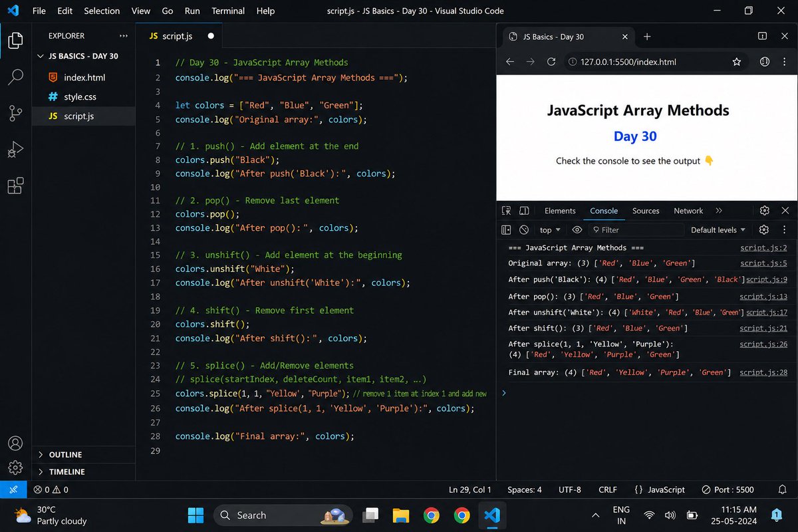Open Source Control view in activity bar
Image resolution: width=798 pixels, height=532 pixels.
pyautogui.click(x=15, y=113)
